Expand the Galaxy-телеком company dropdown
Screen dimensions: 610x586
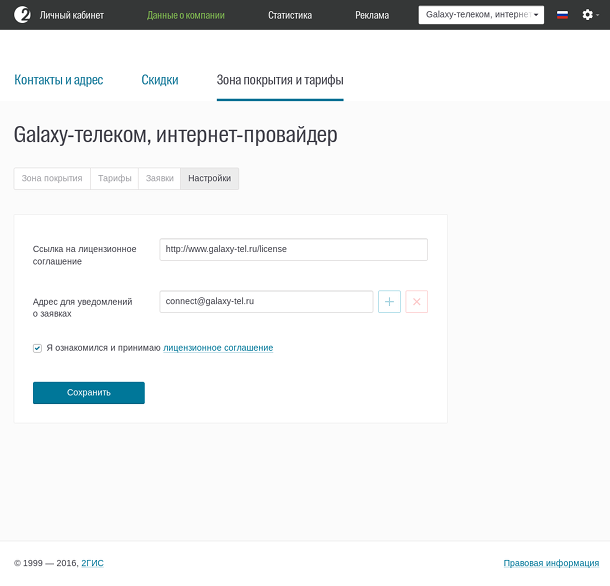click(481, 15)
